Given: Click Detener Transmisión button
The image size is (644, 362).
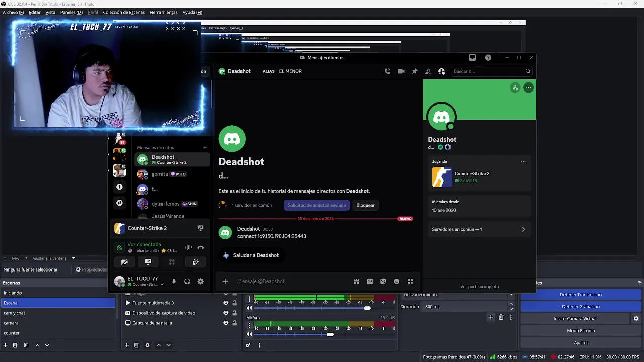Looking at the screenshot, I should [x=581, y=295].
